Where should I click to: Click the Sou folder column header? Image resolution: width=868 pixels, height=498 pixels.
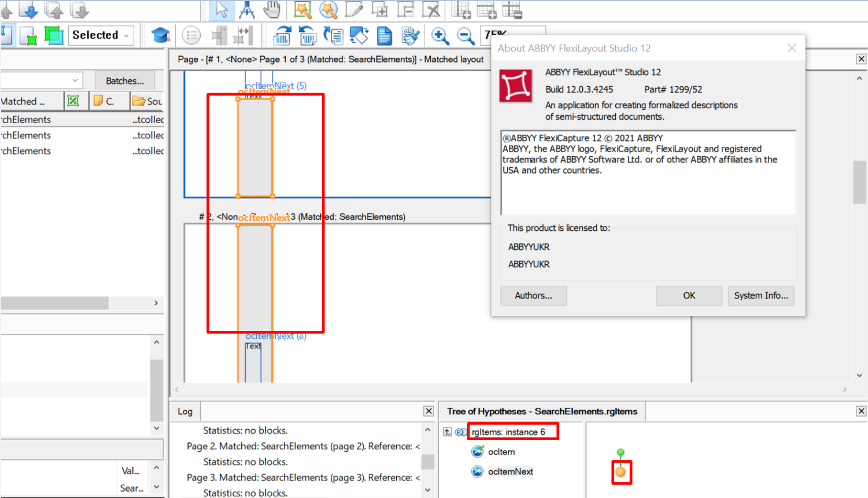[147, 101]
